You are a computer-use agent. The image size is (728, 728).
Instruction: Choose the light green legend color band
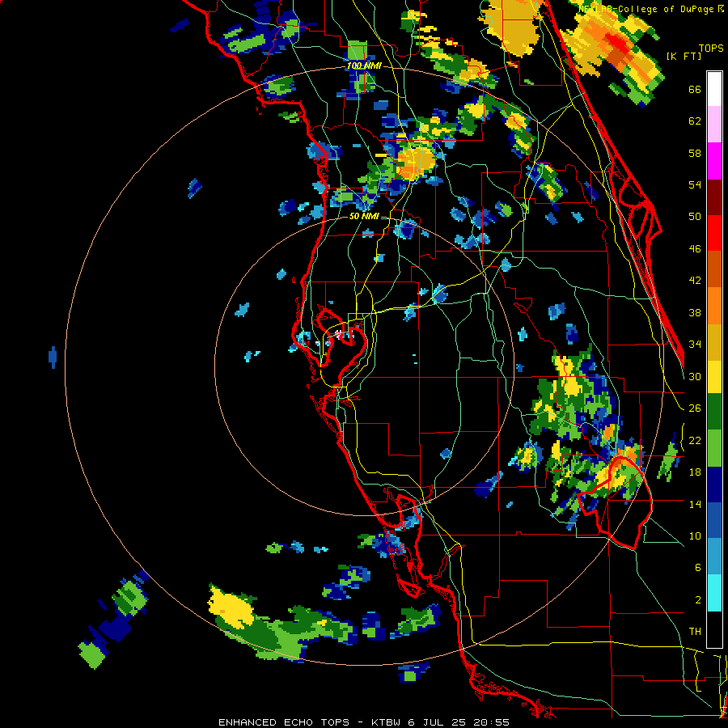point(714,448)
